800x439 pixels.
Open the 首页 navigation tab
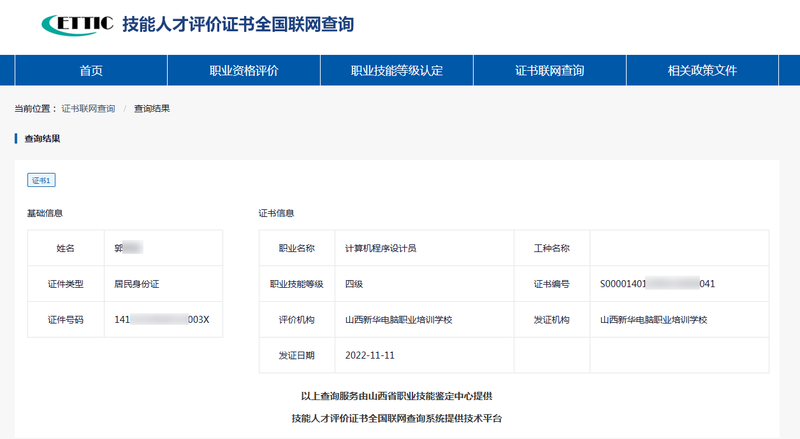coord(91,71)
